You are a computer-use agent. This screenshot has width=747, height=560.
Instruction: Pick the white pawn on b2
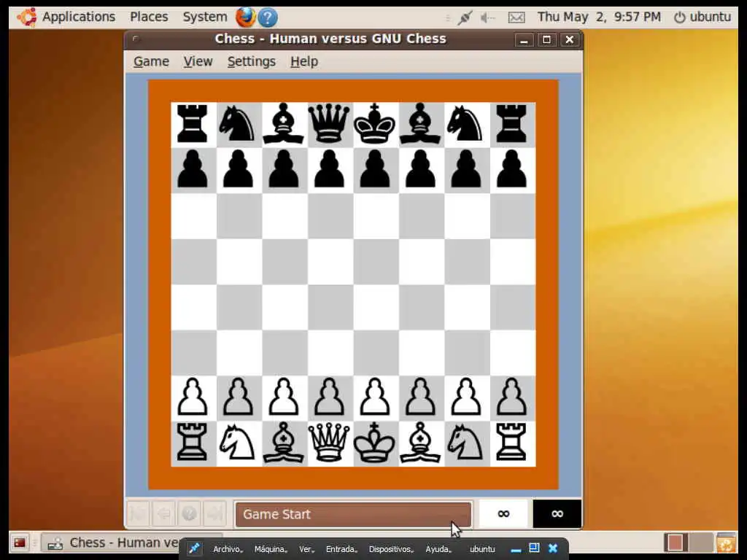(x=239, y=397)
